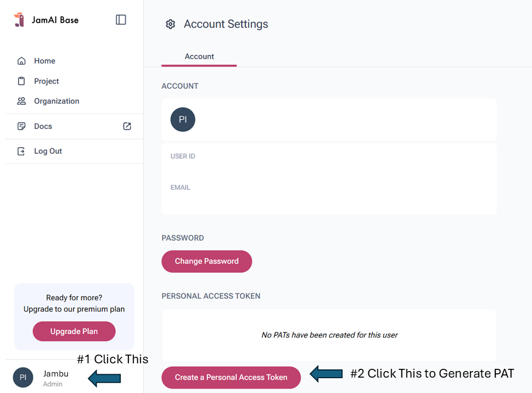Open the Home page in the sidebar
Image resolution: width=532 pixels, height=393 pixels.
click(x=44, y=61)
